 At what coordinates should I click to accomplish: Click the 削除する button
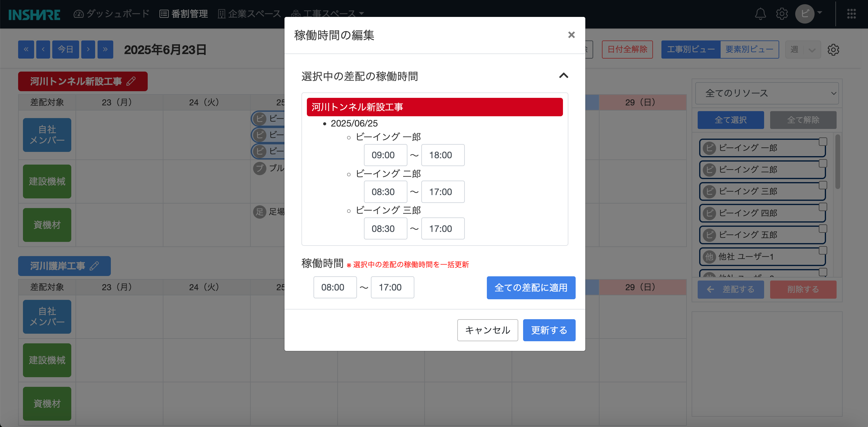click(x=803, y=290)
